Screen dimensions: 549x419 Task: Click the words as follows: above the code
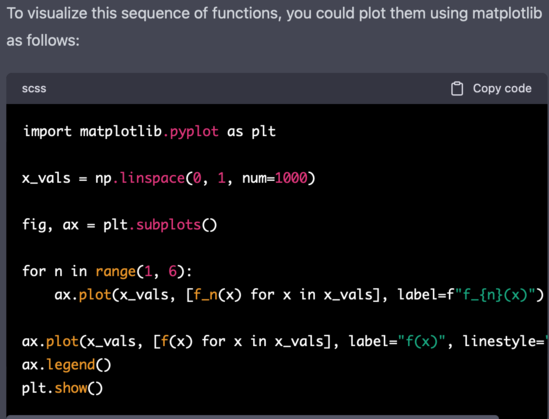(43, 40)
